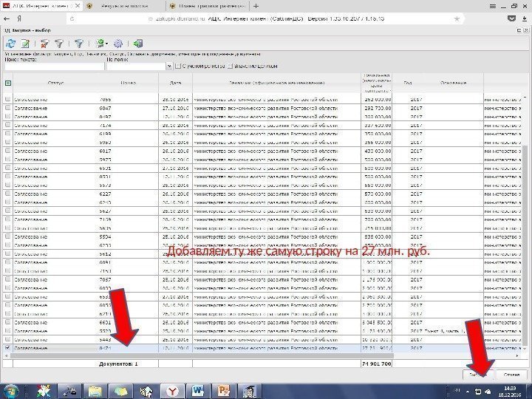Show hidden tray icons arrow

468,392
